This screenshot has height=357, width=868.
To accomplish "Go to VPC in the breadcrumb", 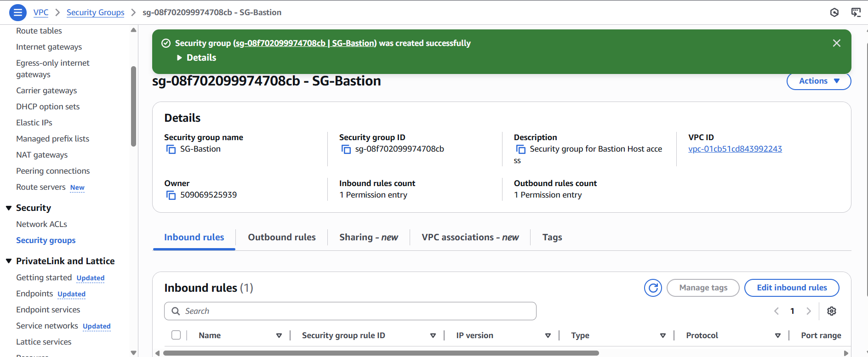I will pos(41,12).
